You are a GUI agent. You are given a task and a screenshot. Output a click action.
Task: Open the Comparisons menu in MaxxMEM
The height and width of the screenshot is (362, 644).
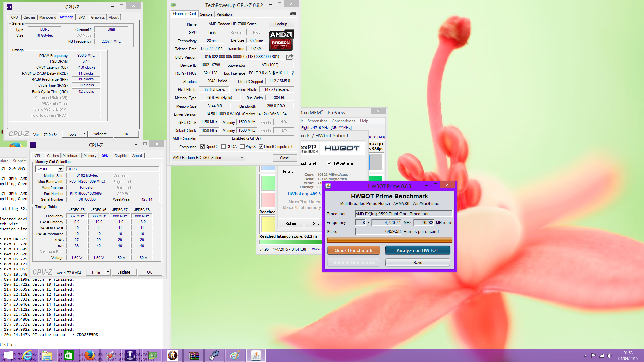tap(343, 121)
